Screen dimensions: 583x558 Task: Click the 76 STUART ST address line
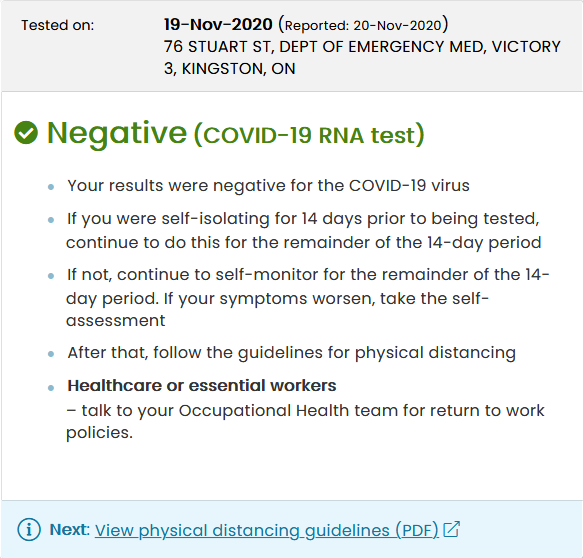coord(362,47)
